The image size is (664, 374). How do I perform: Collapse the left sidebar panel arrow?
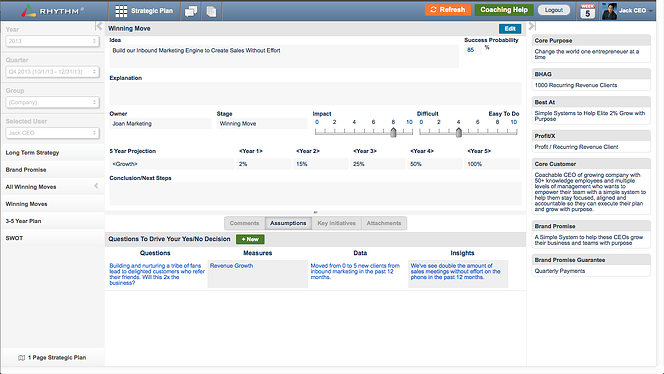pos(99,26)
